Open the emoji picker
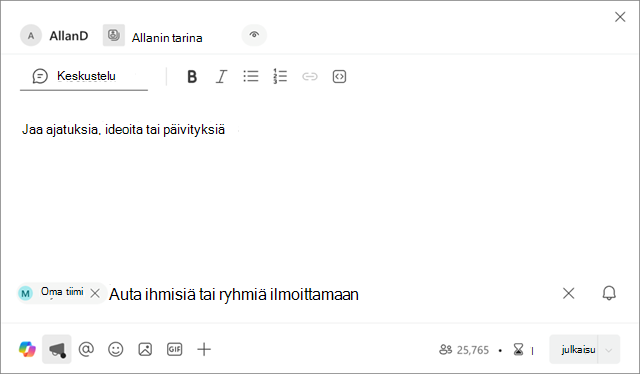The image size is (640, 374). tap(116, 350)
